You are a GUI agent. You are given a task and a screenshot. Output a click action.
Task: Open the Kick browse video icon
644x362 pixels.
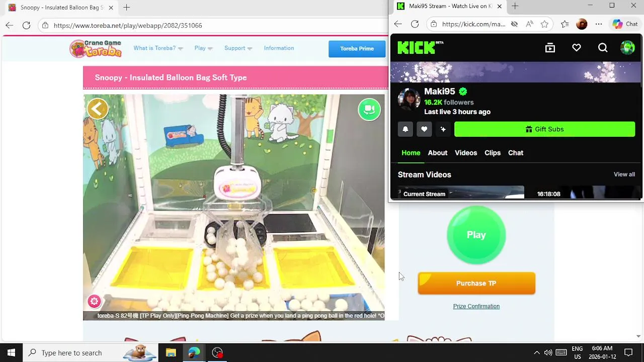(550, 48)
